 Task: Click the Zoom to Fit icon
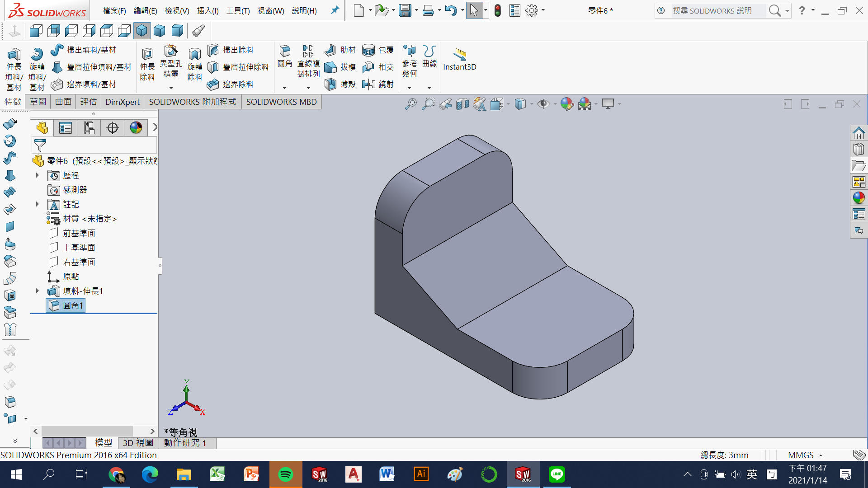pyautogui.click(x=410, y=104)
